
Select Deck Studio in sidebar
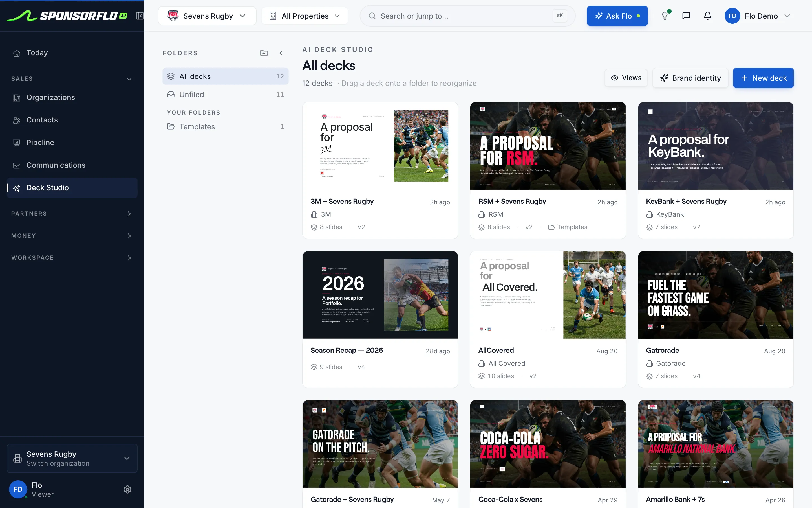click(72, 188)
